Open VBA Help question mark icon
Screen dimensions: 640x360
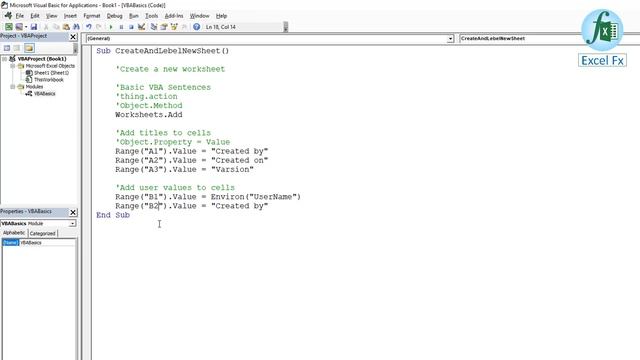[x=196, y=27]
